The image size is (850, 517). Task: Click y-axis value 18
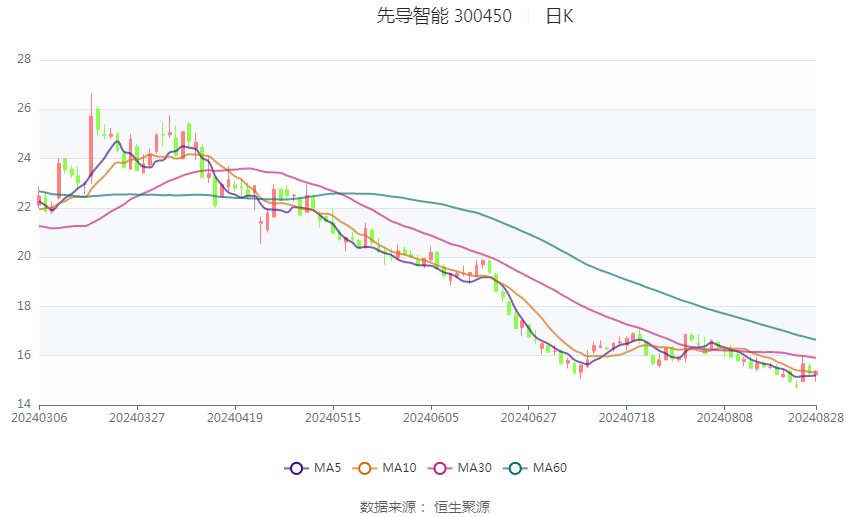(x=24, y=306)
